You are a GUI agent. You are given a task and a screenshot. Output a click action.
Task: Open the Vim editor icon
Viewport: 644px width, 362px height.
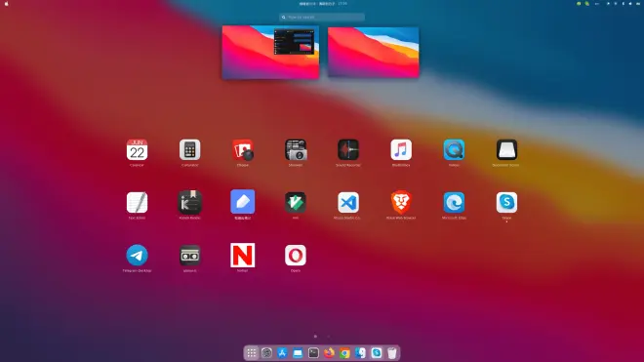tap(296, 203)
